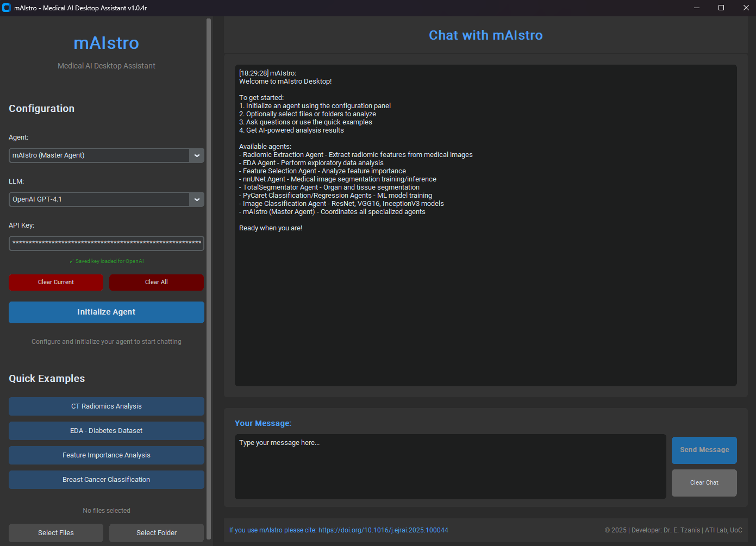Screen dimensions: 756x546
Task: Click the 'Ready when you are!' line
Action: [x=271, y=228]
